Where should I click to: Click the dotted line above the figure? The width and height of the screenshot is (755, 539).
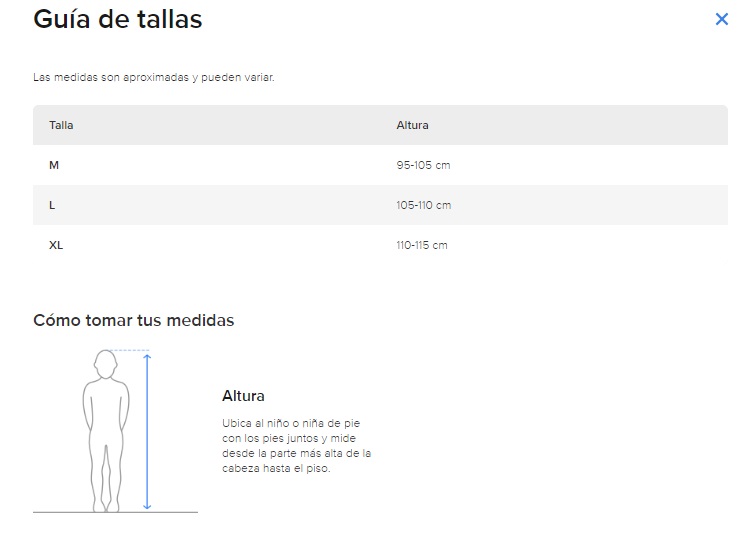point(129,350)
